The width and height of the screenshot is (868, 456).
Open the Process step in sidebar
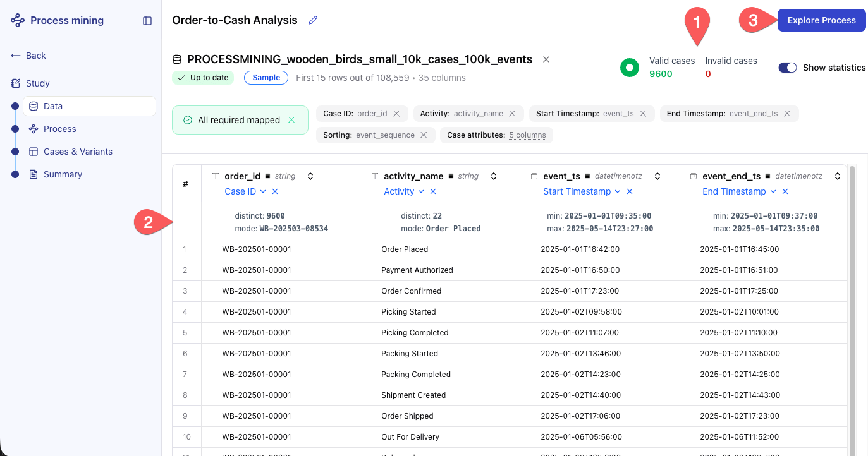(x=59, y=129)
